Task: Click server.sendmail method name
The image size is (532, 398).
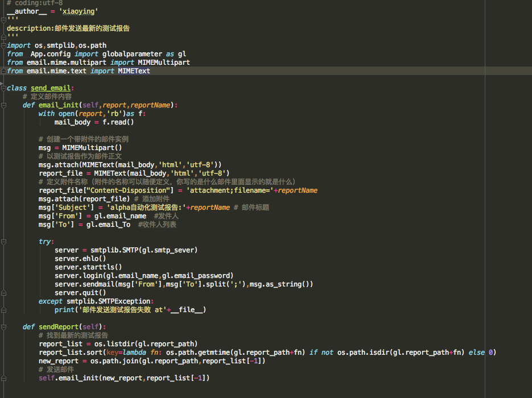Action: coord(84,284)
